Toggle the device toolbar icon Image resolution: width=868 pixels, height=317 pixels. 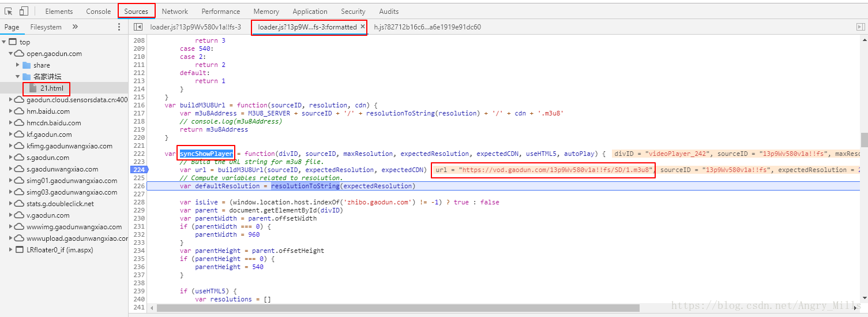[x=24, y=11]
